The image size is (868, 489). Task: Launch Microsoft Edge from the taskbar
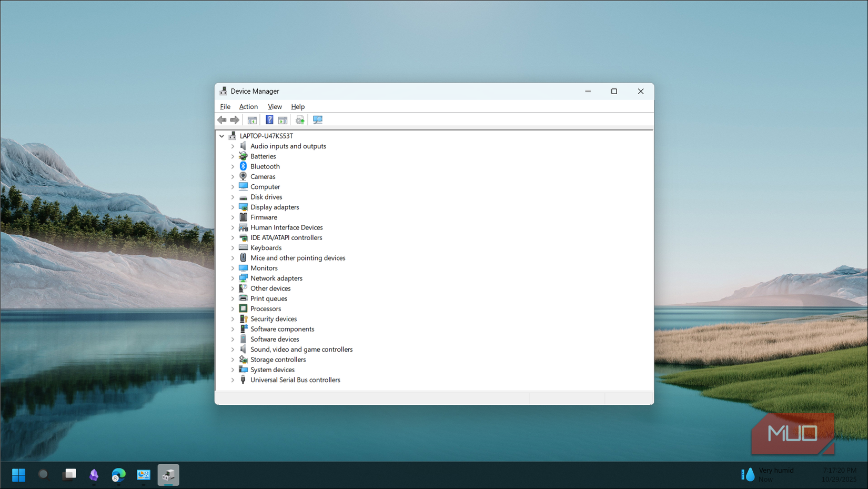[x=118, y=475]
